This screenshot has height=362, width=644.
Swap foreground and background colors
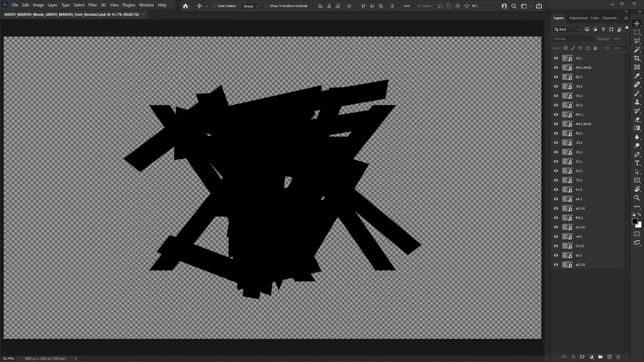[640, 215]
